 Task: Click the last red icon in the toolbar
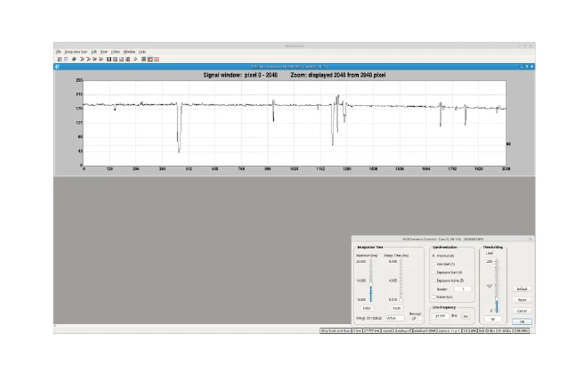[156, 59]
